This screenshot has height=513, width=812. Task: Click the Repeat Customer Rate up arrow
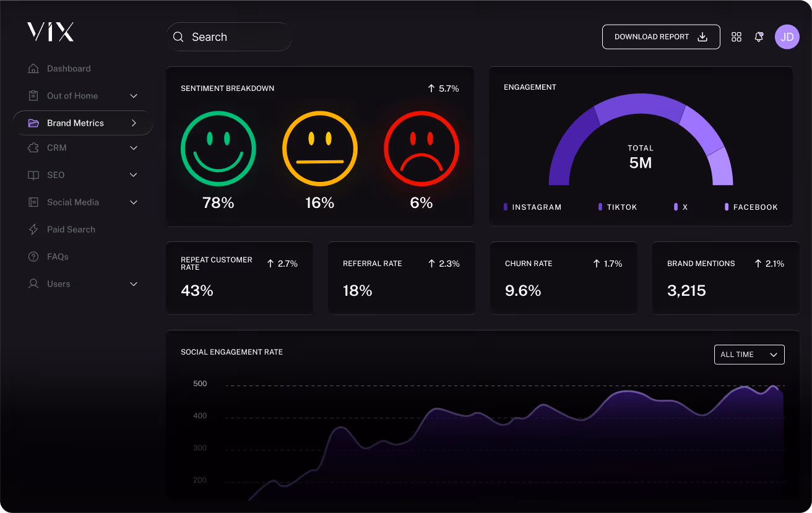point(270,264)
